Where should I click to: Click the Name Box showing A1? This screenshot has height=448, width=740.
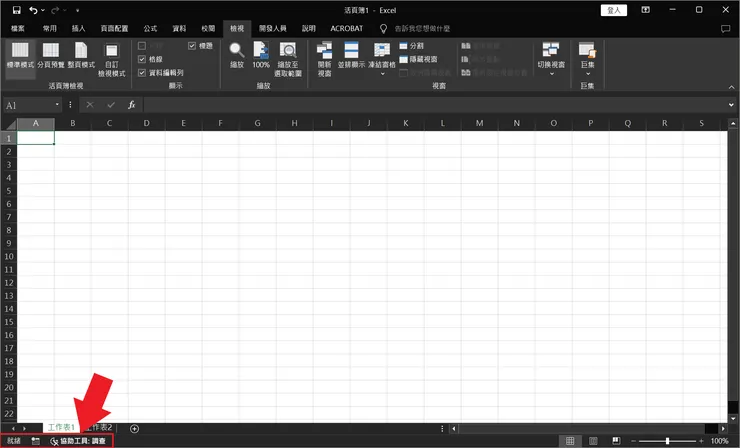28,105
